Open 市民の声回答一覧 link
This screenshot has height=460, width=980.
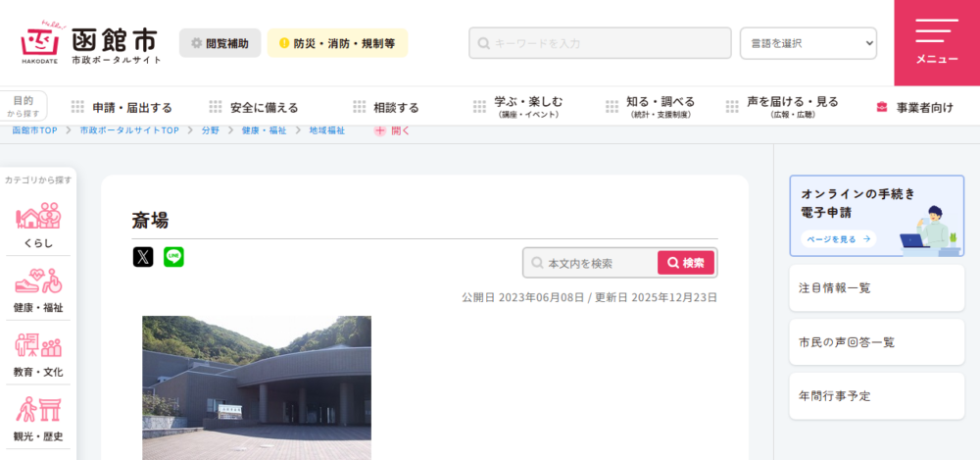[877, 342]
